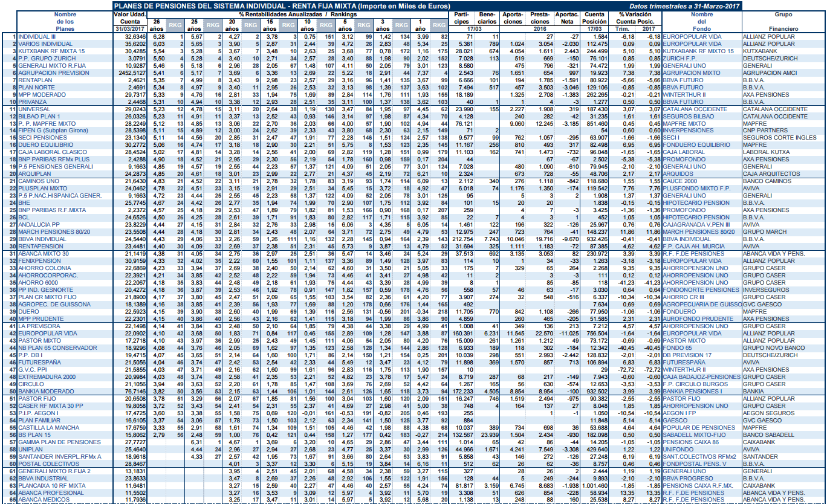Select plan 'FIPEN G (Subplan Girona)'
827x504 pixels.
point(54,130)
